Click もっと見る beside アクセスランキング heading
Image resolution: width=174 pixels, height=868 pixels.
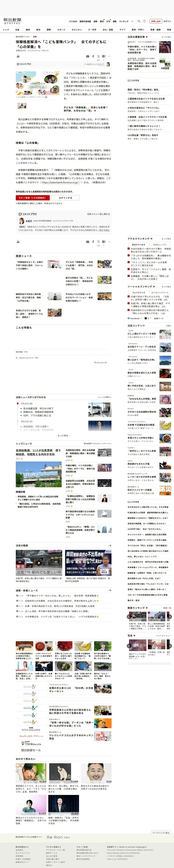[166, 239]
